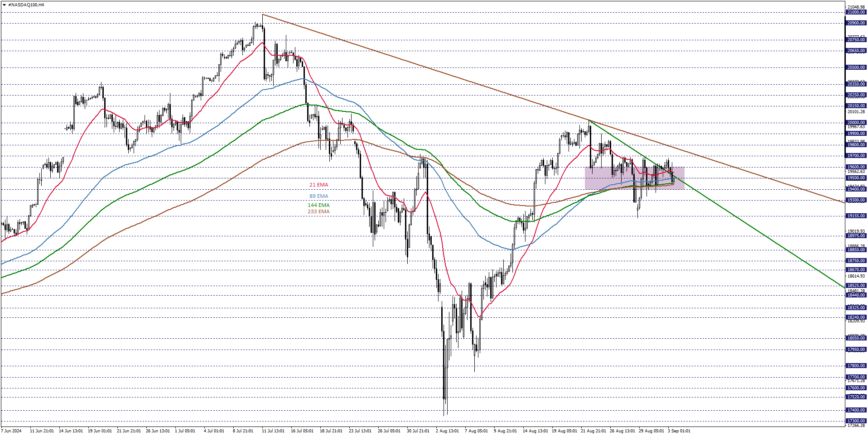
Task: Click the 21 Aug 21:01 time label
Action: coord(593,431)
